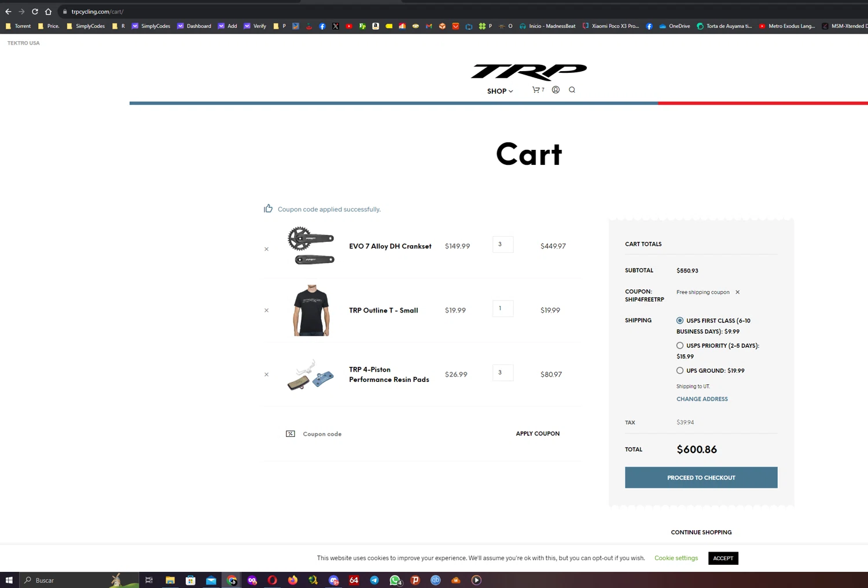
Task: Open Telegram from the taskbar
Action: point(374,580)
